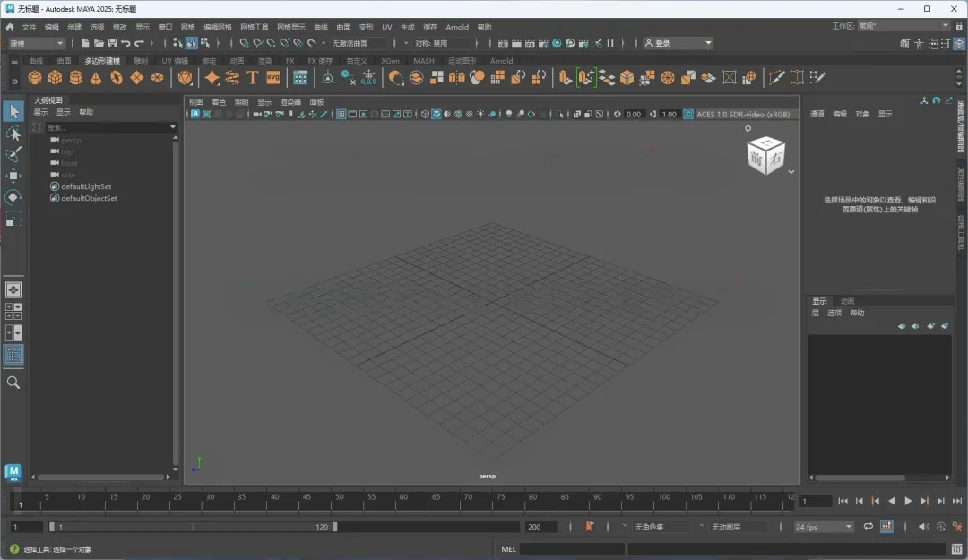Viewport: 968px width, 560px height.
Task: Toggle the workspace lock icon
Action: (959, 26)
